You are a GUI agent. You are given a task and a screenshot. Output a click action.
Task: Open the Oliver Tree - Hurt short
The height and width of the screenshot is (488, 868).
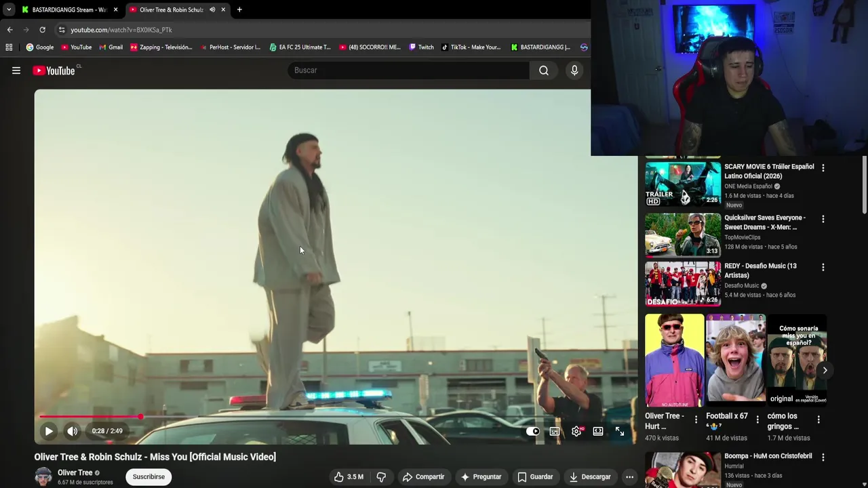[x=675, y=360]
